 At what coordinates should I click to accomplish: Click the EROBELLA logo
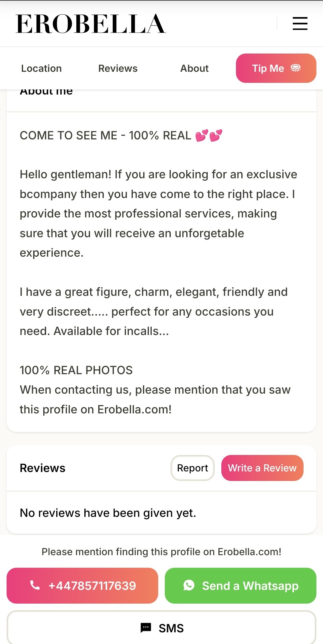tap(91, 24)
